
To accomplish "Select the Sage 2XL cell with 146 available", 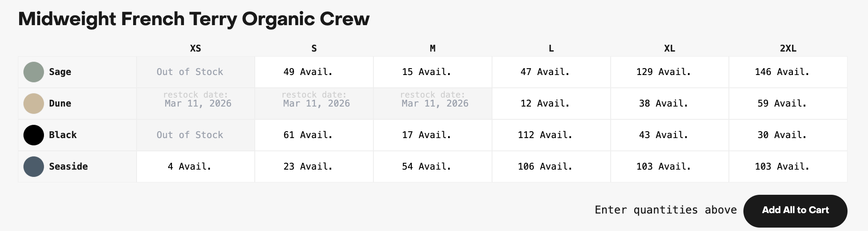I will [788, 72].
